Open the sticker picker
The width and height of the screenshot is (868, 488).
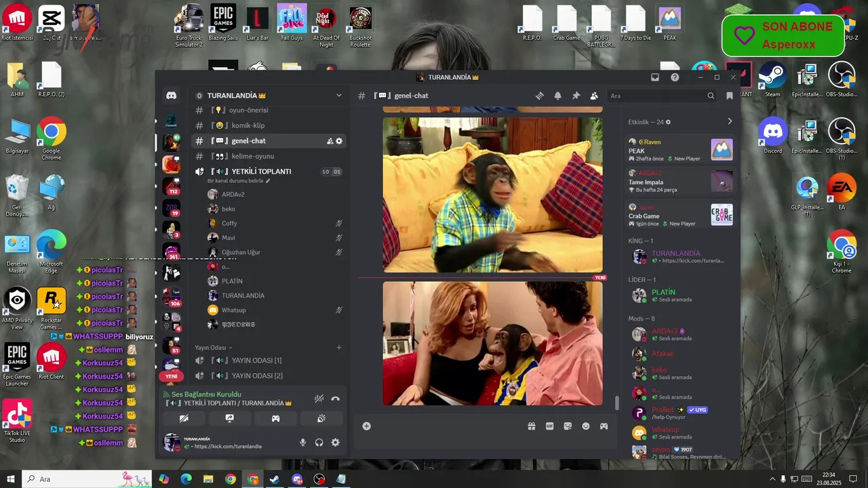[x=568, y=426]
